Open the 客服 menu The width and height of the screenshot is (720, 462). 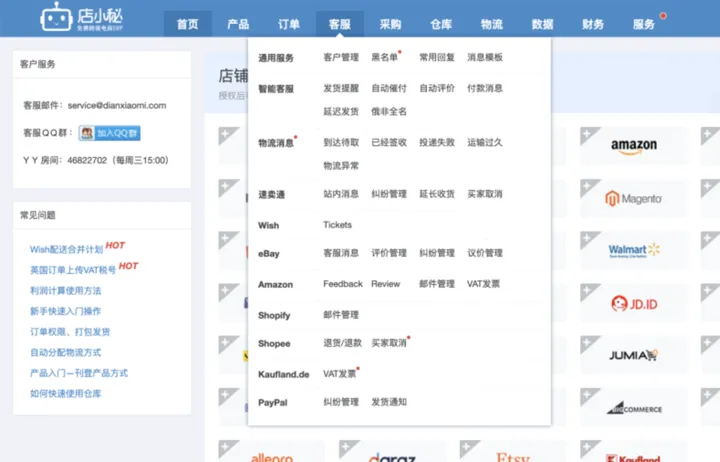coord(340,24)
